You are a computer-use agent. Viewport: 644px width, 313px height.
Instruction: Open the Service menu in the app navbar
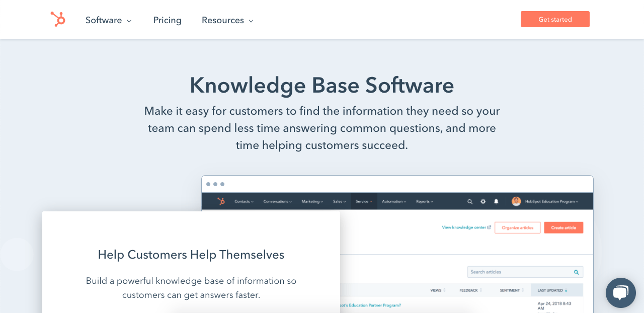point(364,201)
